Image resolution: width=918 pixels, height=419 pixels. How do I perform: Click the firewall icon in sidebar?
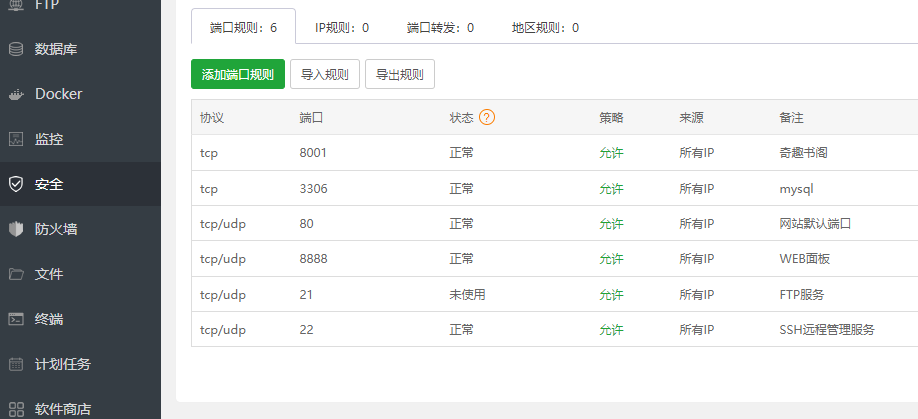(16, 229)
